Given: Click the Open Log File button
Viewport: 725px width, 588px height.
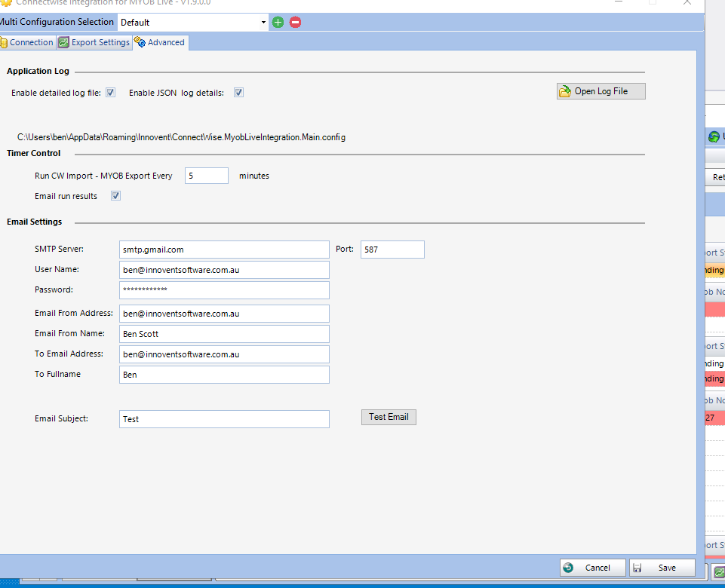Looking at the screenshot, I should 601,91.
